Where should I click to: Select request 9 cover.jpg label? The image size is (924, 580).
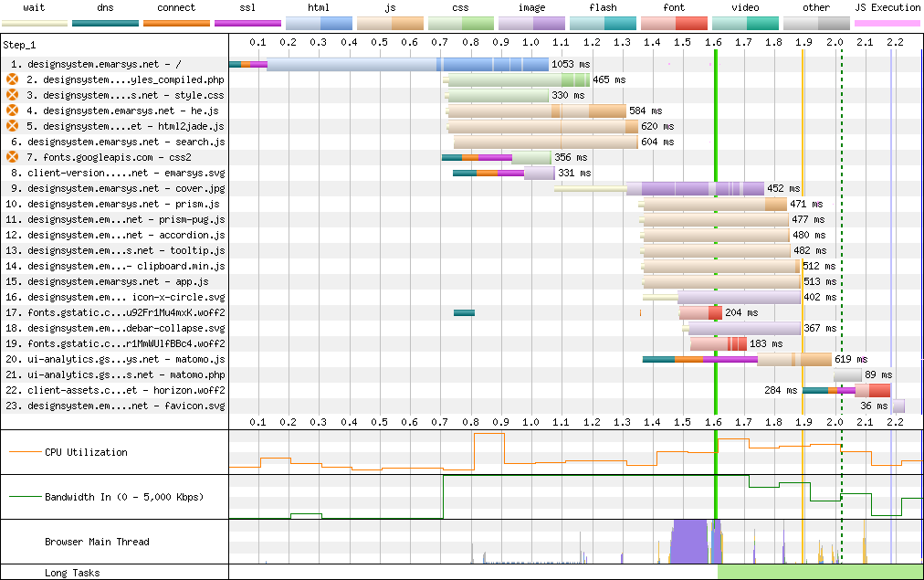pyautogui.click(x=118, y=188)
